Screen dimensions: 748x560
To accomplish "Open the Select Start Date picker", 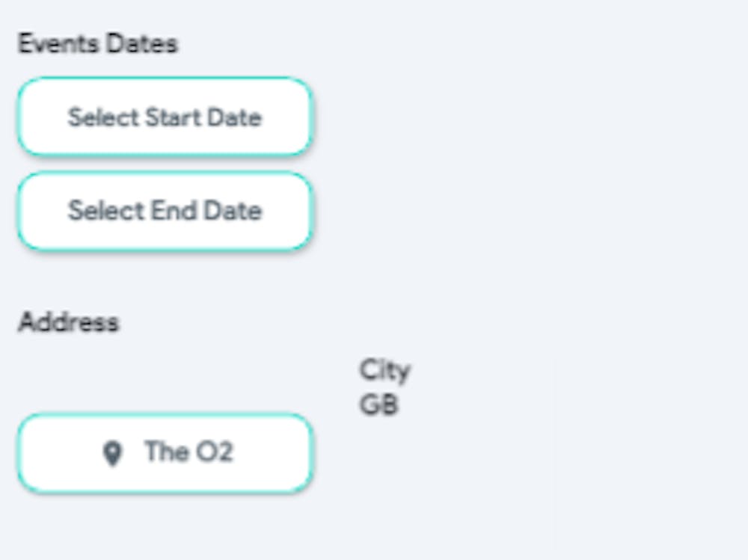I will 165,117.
